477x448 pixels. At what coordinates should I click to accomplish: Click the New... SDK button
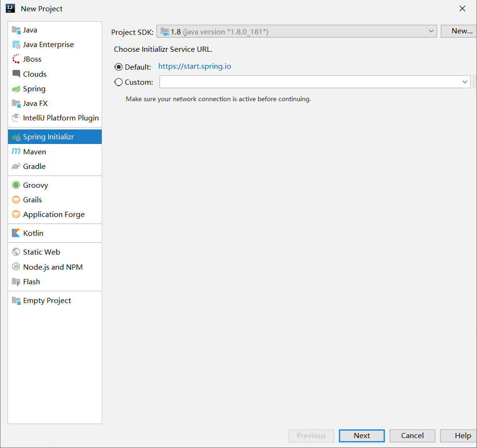click(460, 31)
